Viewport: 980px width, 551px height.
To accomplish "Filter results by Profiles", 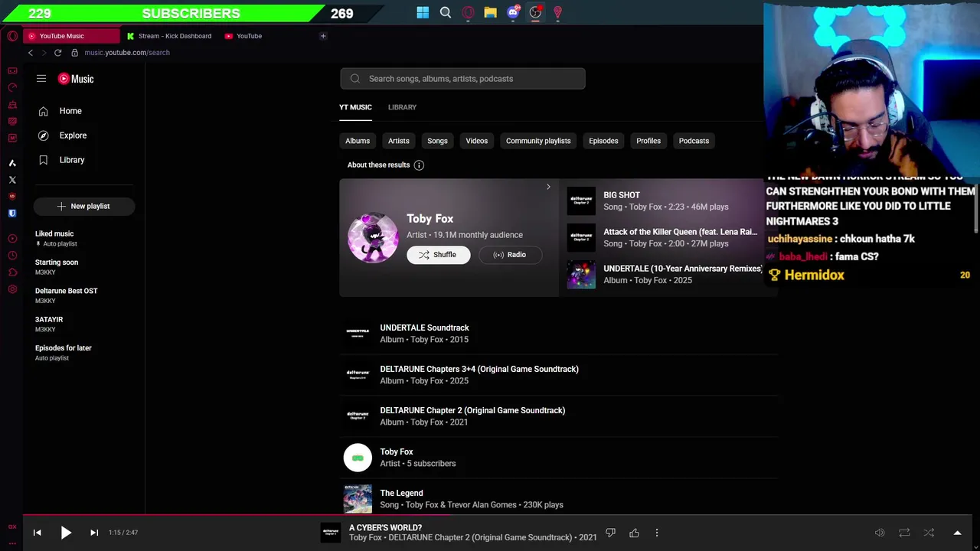I will pos(648,141).
